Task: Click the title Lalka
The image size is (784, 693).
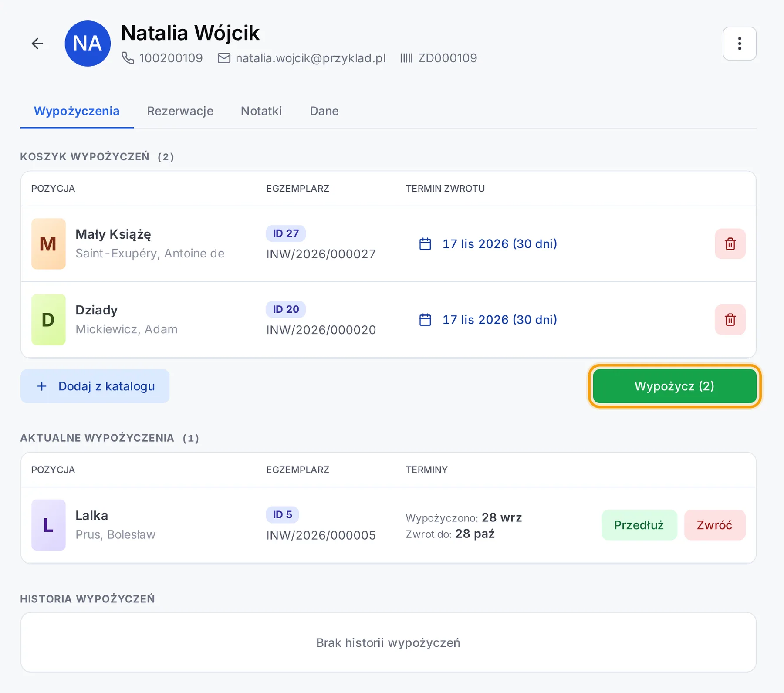Action: coord(92,515)
